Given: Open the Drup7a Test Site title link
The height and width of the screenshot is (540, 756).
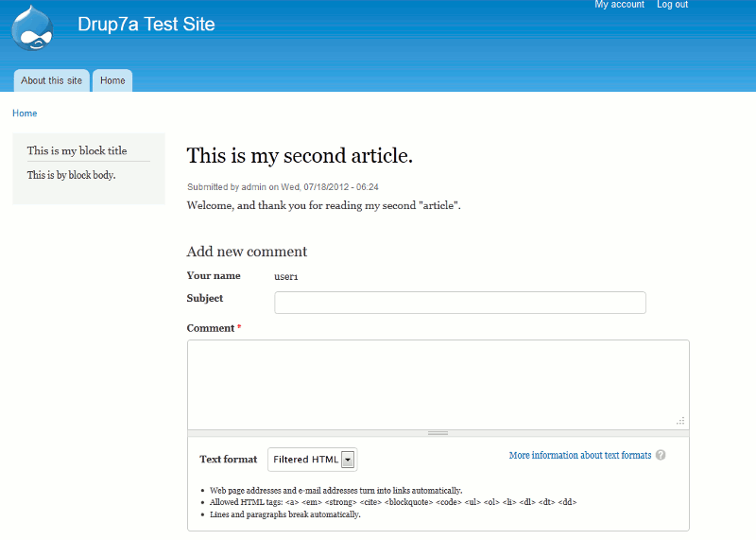Looking at the screenshot, I should pos(146,25).
